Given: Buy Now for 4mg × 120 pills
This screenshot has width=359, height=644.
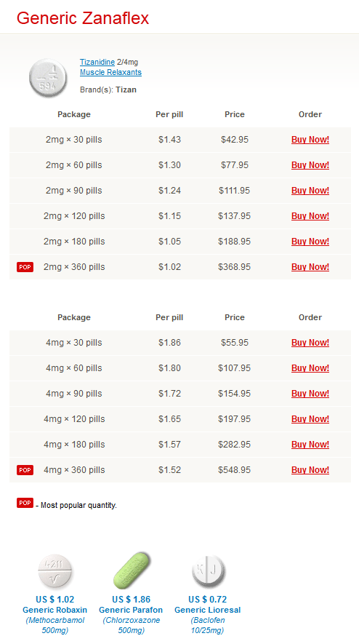Looking at the screenshot, I should coord(310,419).
